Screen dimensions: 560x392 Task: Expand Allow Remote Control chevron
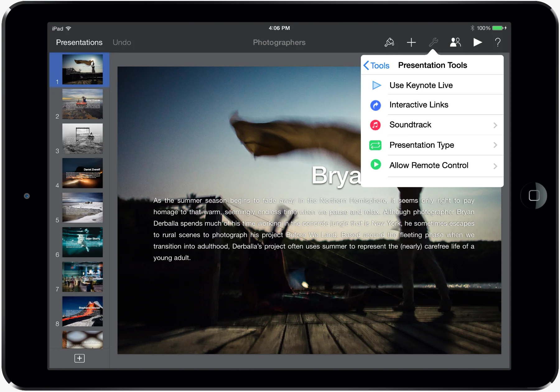pyautogui.click(x=495, y=166)
